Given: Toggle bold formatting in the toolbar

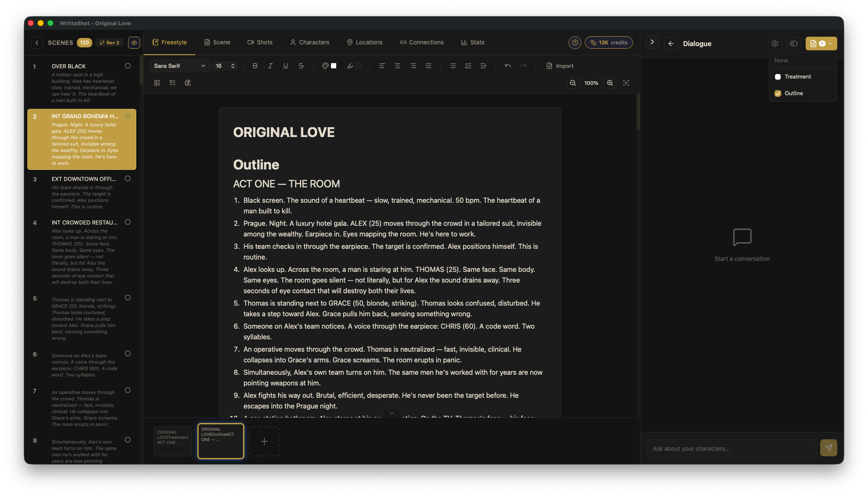Looking at the screenshot, I should click(255, 66).
